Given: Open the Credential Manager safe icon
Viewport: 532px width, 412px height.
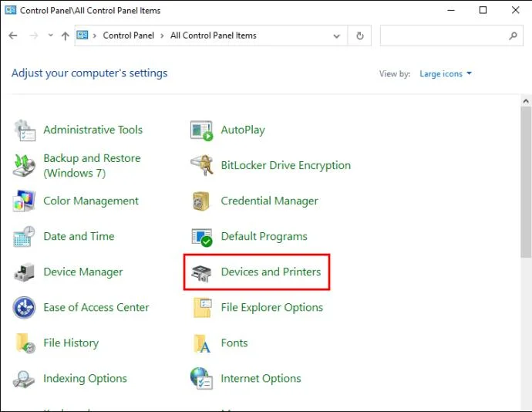Looking at the screenshot, I should pyautogui.click(x=201, y=201).
